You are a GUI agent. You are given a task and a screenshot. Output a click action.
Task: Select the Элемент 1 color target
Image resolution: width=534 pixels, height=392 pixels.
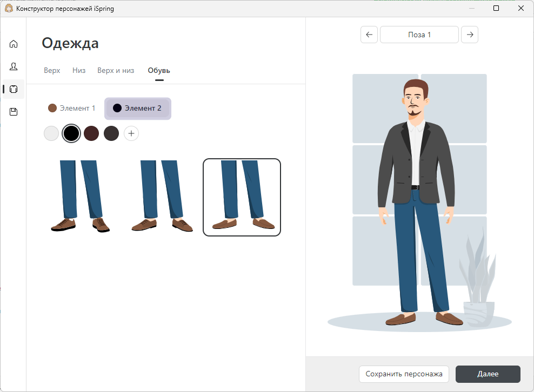pyautogui.click(x=72, y=108)
